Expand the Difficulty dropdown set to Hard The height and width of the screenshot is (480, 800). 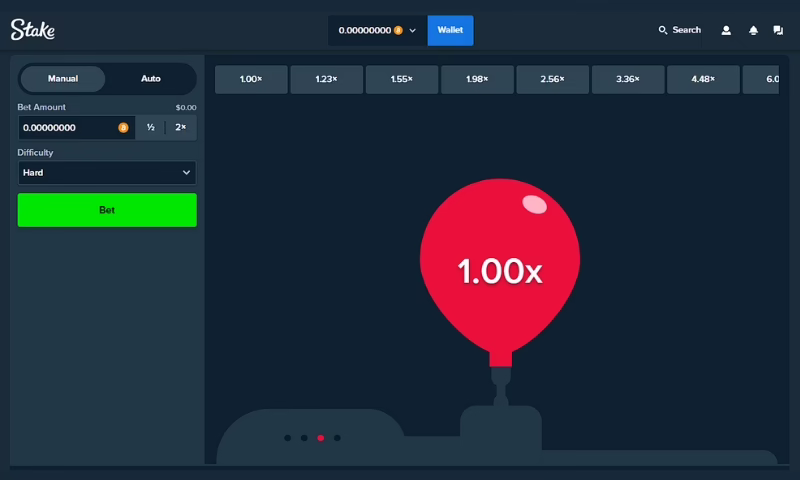point(107,173)
